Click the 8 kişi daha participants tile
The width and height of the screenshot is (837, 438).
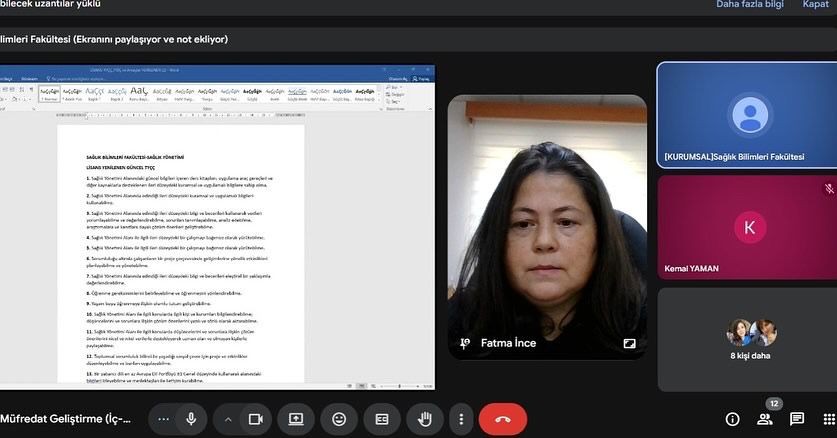point(747,339)
